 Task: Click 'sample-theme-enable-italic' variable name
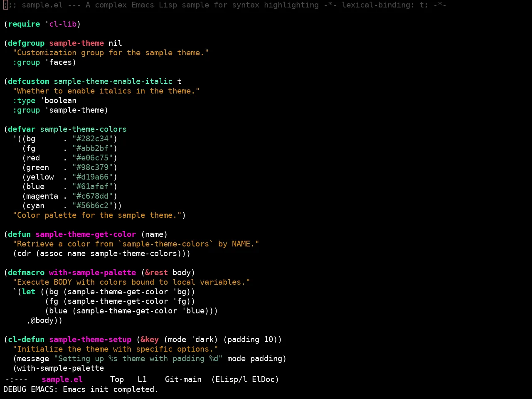[x=113, y=81]
